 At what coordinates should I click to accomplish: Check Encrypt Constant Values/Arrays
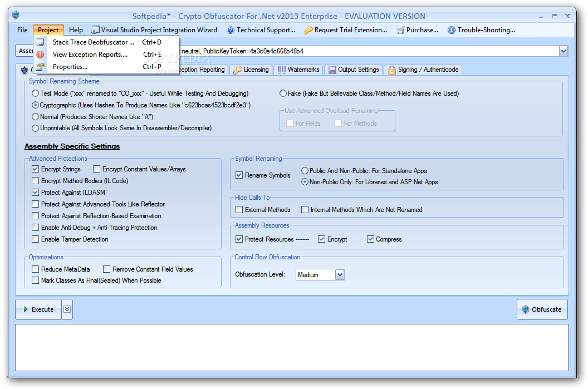[97, 169]
